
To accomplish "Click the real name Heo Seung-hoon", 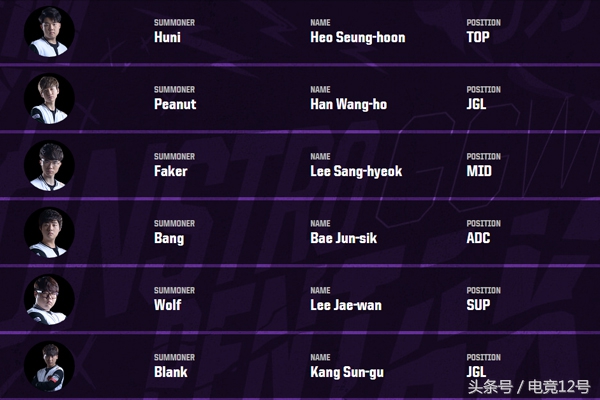I will pos(358,37).
